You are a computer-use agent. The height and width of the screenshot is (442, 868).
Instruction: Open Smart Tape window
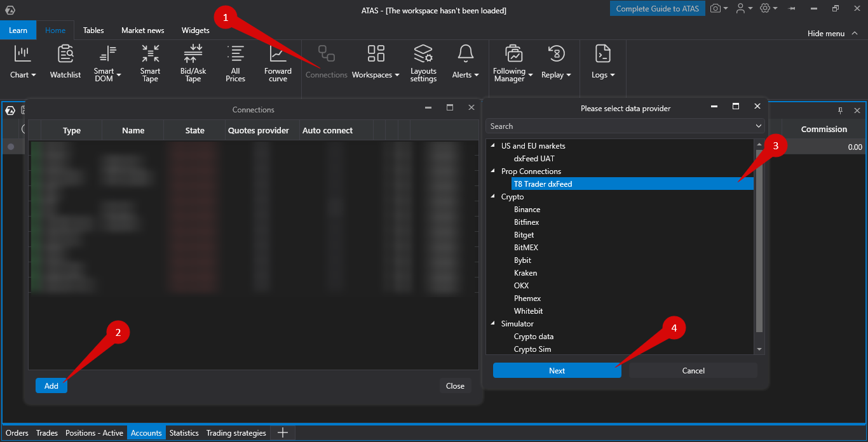click(151, 64)
